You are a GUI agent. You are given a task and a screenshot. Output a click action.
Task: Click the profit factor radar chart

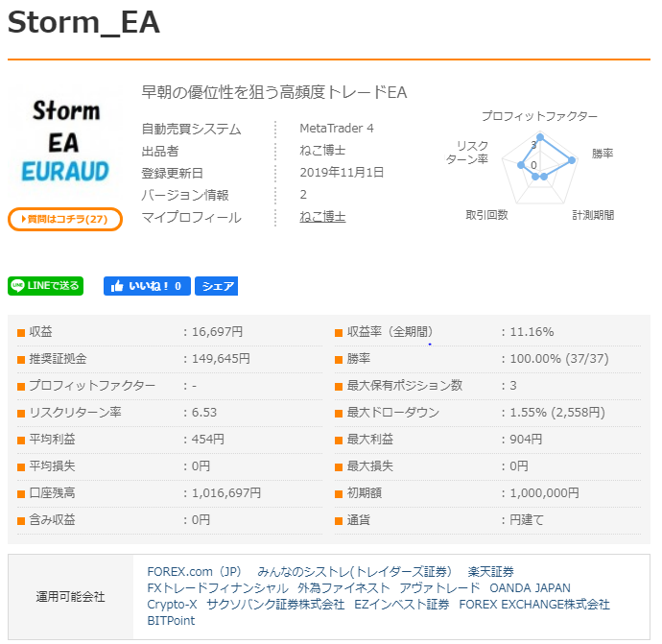[x=540, y=165]
